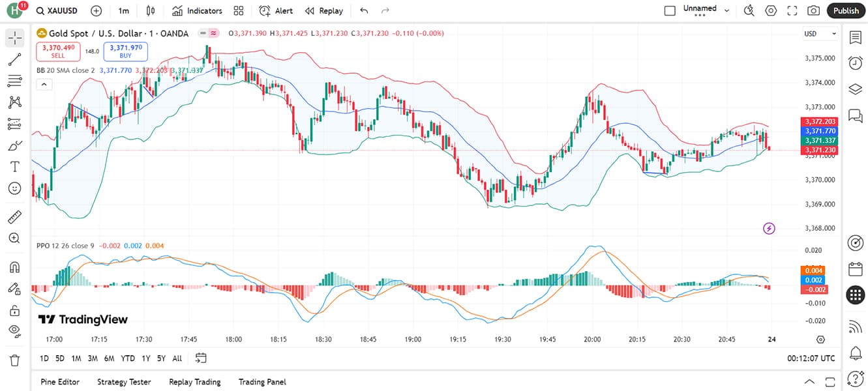868x391 pixels.
Task: Select the text annotation tool
Action: tap(14, 167)
